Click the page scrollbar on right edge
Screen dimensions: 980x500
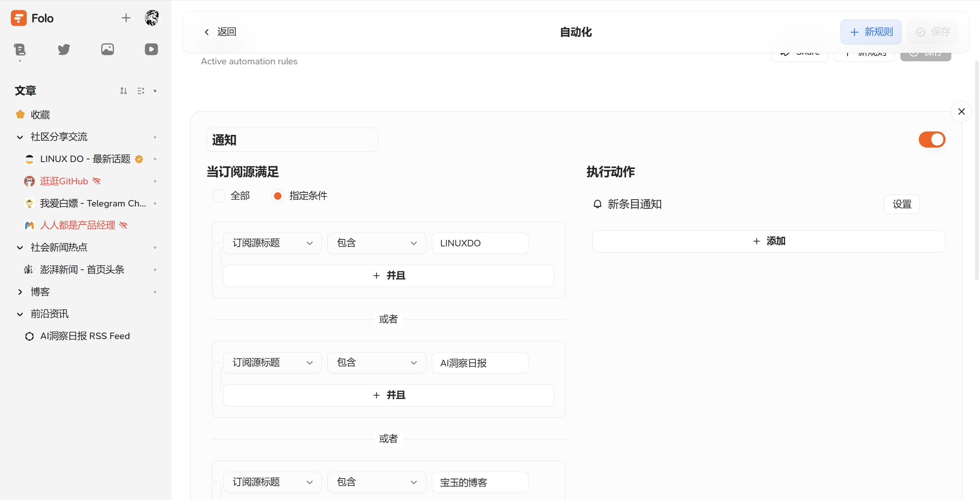[x=977, y=170]
